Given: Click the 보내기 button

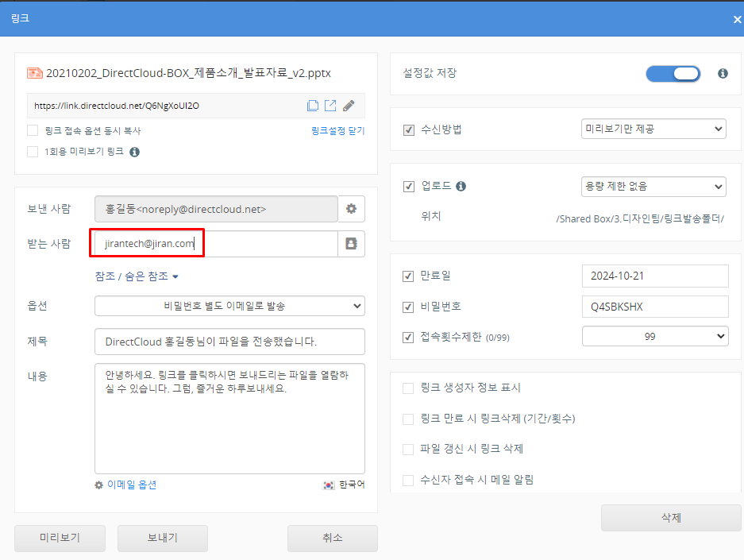Looking at the screenshot, I should point(162,538).
